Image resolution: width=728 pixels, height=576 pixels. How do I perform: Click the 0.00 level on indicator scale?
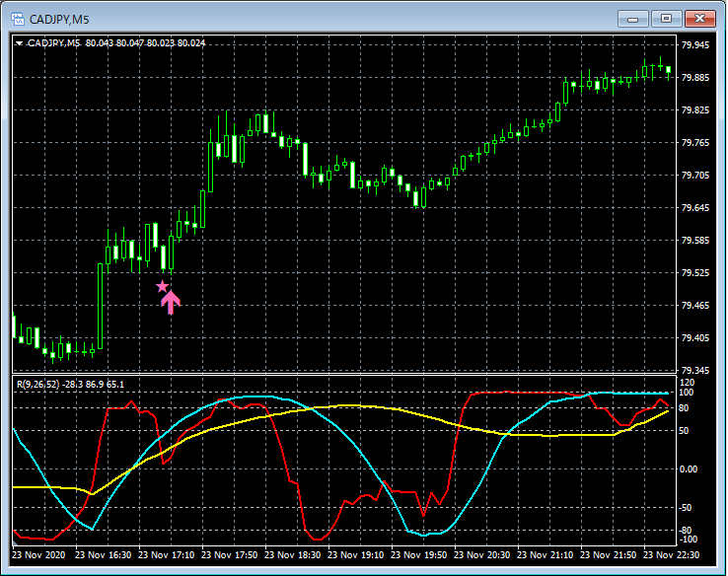[690, 468]
